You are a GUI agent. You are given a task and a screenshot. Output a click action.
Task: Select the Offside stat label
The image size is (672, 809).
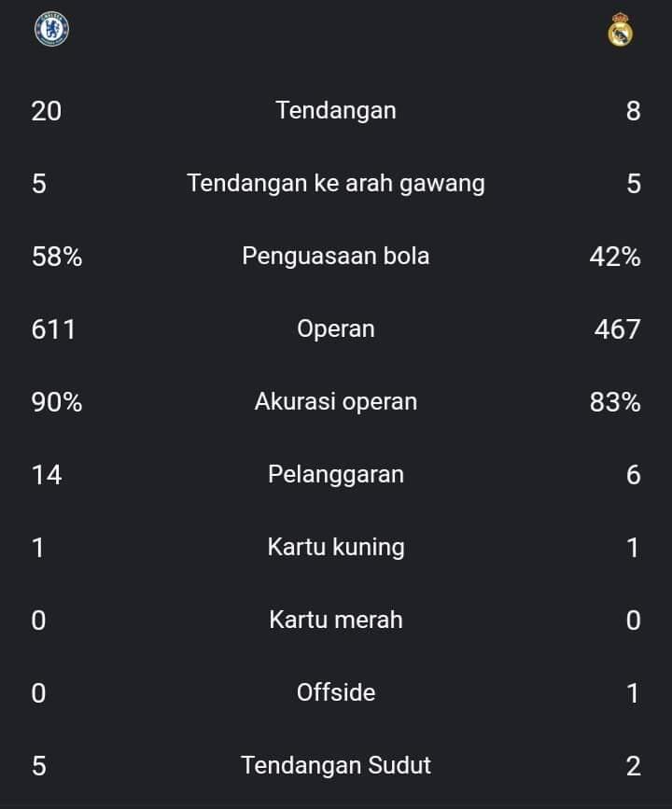[x=336, y=693]
